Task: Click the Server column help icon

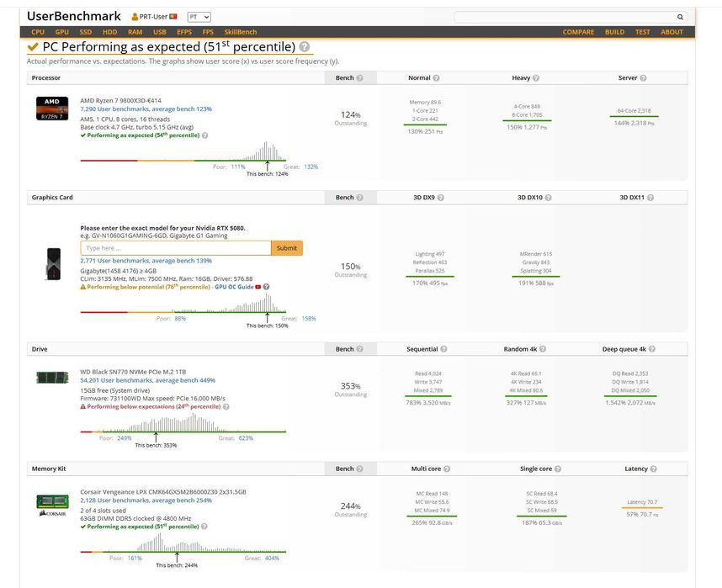Action: tap(643, 78)
